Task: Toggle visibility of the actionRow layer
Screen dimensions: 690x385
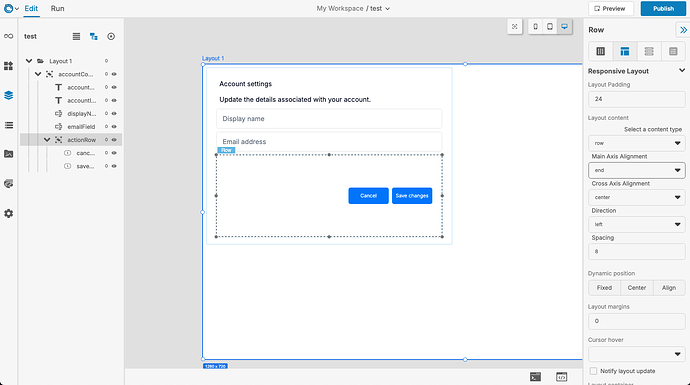Action: [114, 140]
